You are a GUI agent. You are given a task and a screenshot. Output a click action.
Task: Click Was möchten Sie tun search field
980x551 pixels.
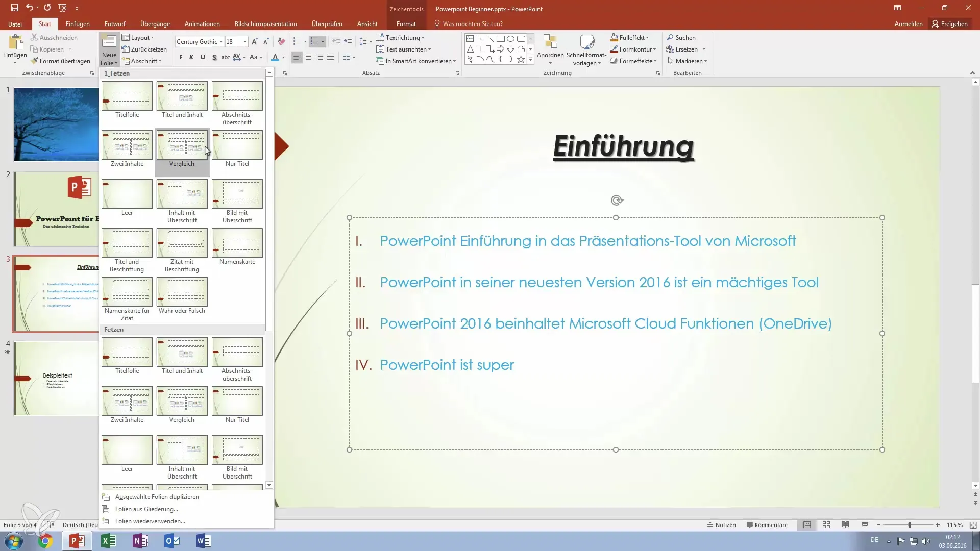pos(473,24)
